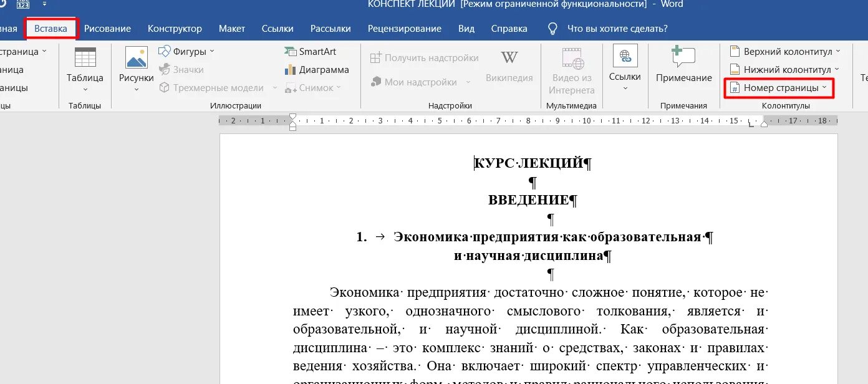868x384 pixels.
Task: Open the Верхний колонтитул dropdown
Action: pos(785,52)
